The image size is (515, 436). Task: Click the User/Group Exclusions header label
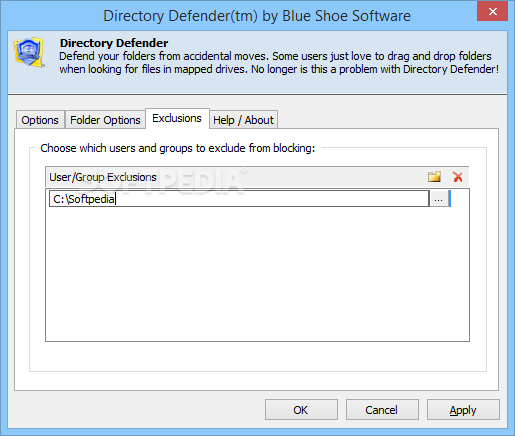click(x=103, y=177)
